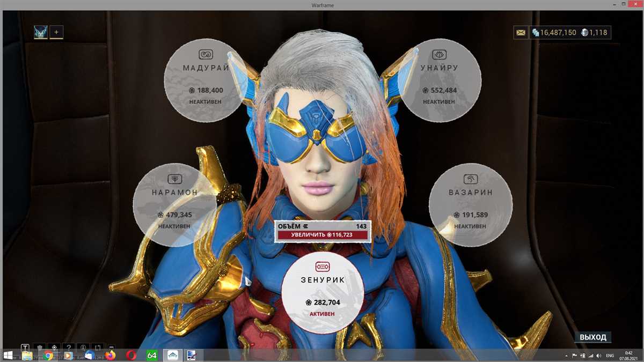Open the network signal bars tray icon
Screen dimensions: 644x362
(591, 356)
